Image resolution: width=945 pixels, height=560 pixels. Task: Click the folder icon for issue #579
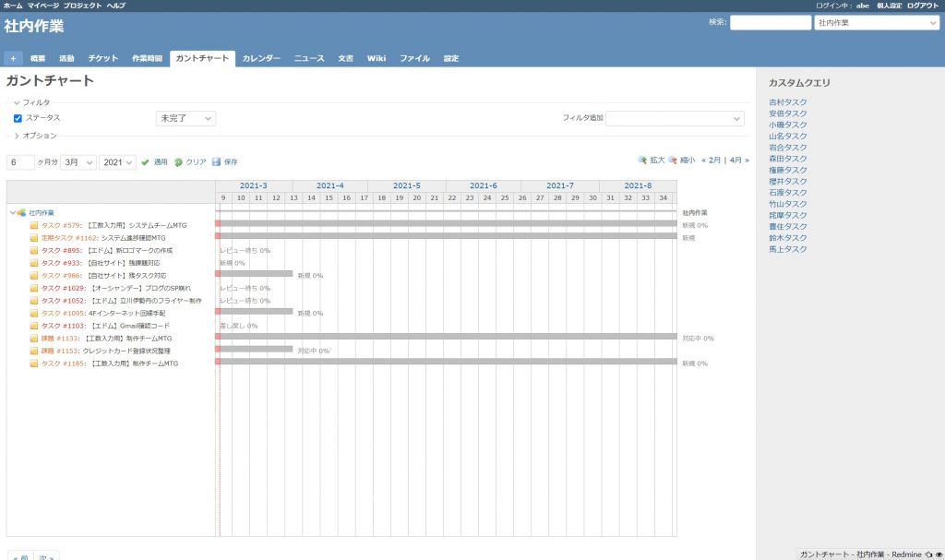pos(34,225)
